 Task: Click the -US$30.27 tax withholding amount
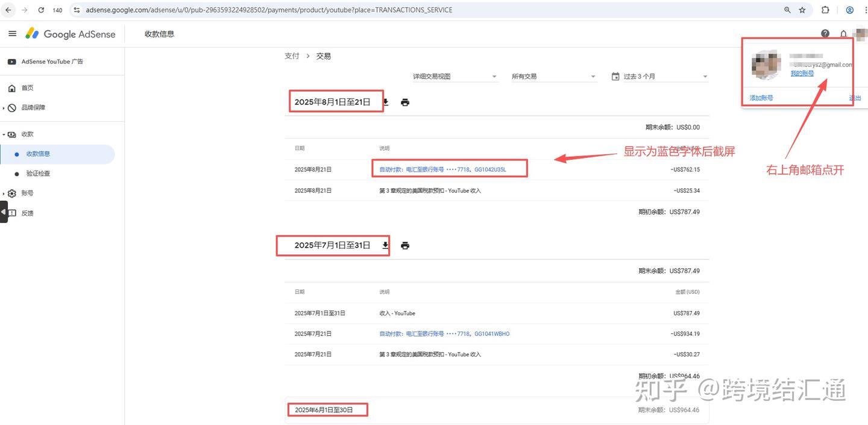[x=688, y=354]
